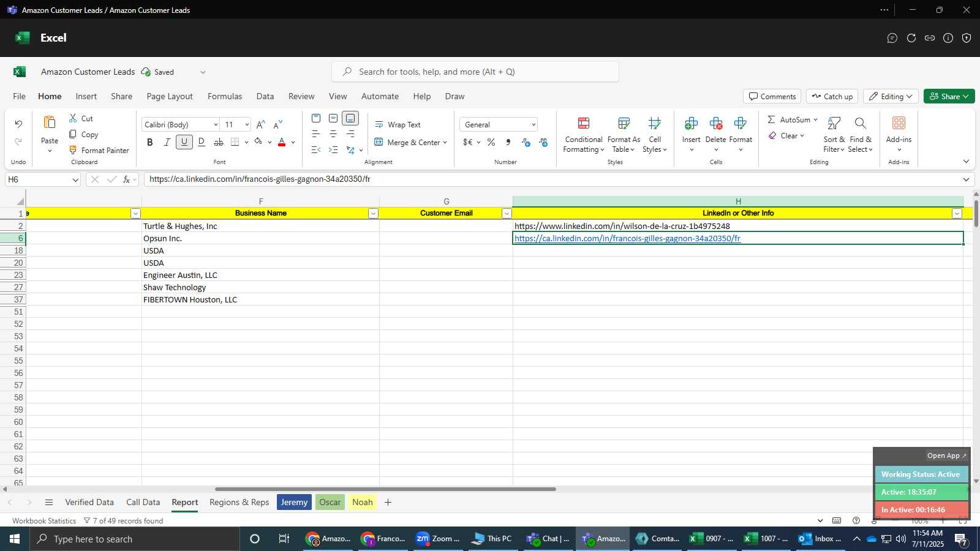Open Format As Table gallery
Screen dimensions: 980x551
624,135
